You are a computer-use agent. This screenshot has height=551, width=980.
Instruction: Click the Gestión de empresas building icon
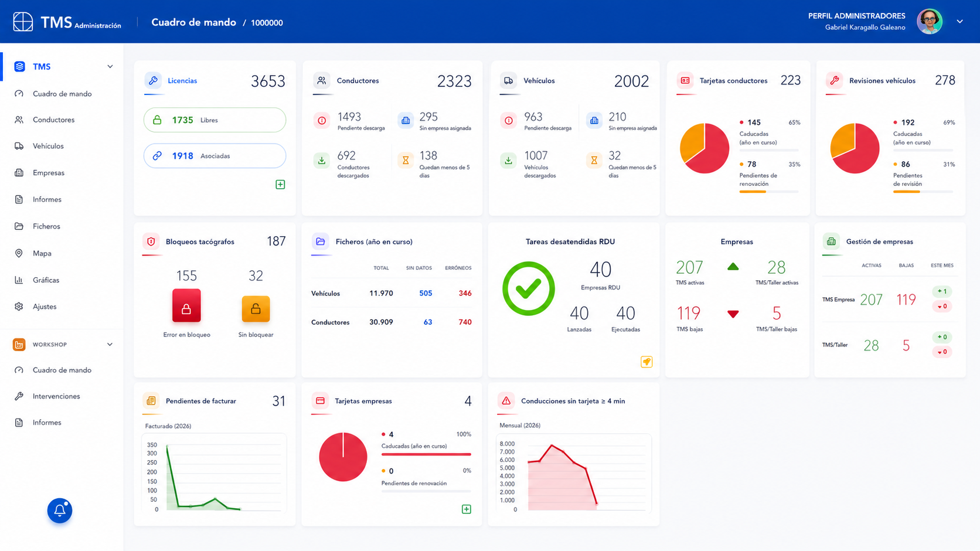pos(831,242)
